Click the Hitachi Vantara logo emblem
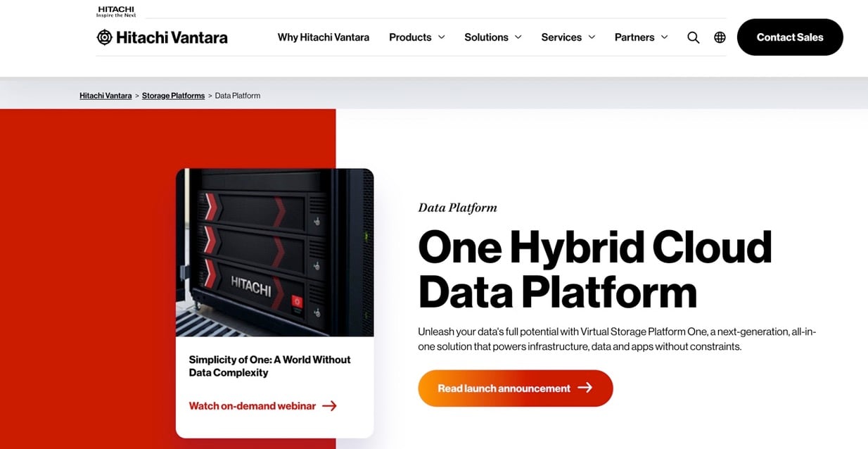This screenshot has width=868, height=449. pyautogui.click(x=104, y=37)
